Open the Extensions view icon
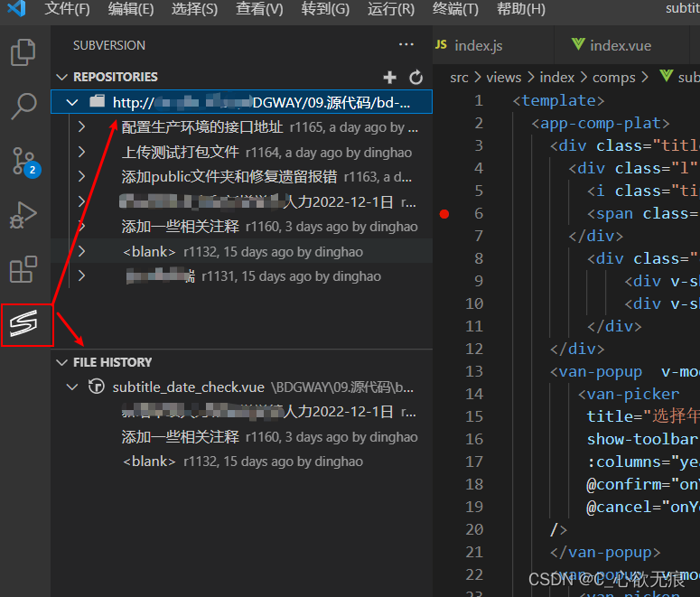 23,269
